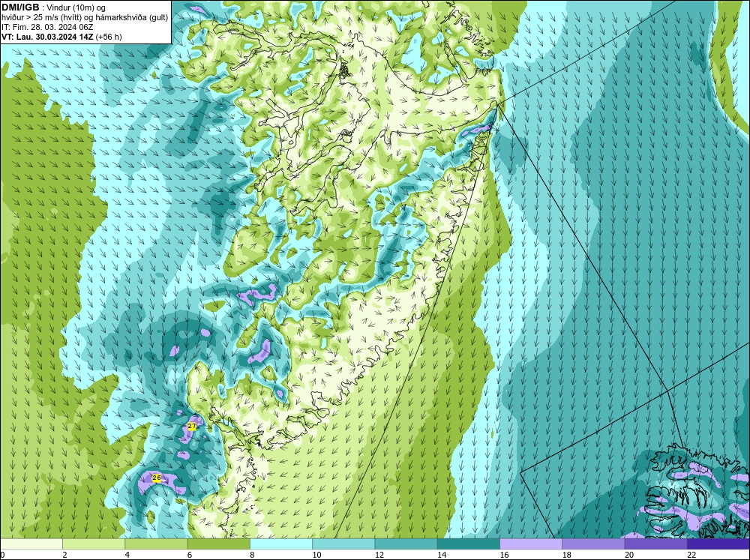This screenshot has height=560, width=750.
Task: Select the 12–14 m/s teal legend swatch
Action: [406, 544]
